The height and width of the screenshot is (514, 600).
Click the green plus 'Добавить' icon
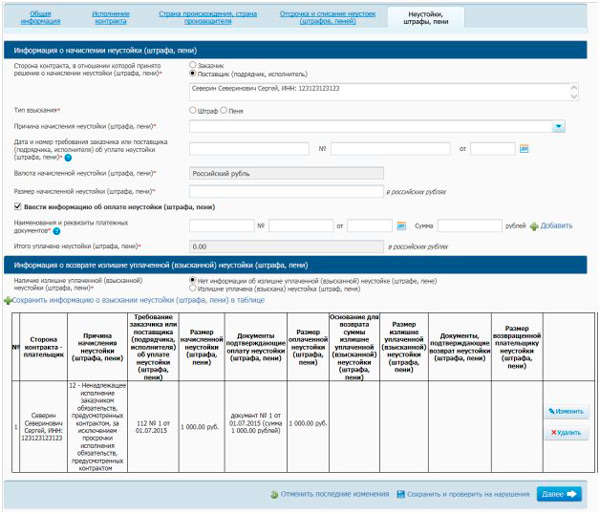(x=534, y=226)
